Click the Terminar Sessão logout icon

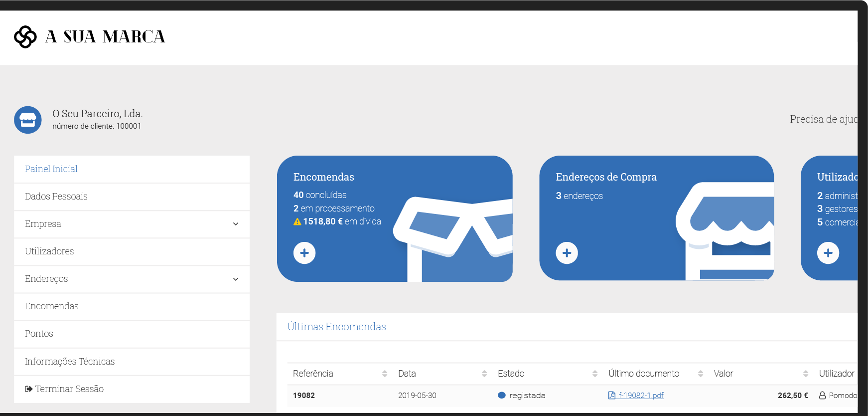(x=29, y=389)
